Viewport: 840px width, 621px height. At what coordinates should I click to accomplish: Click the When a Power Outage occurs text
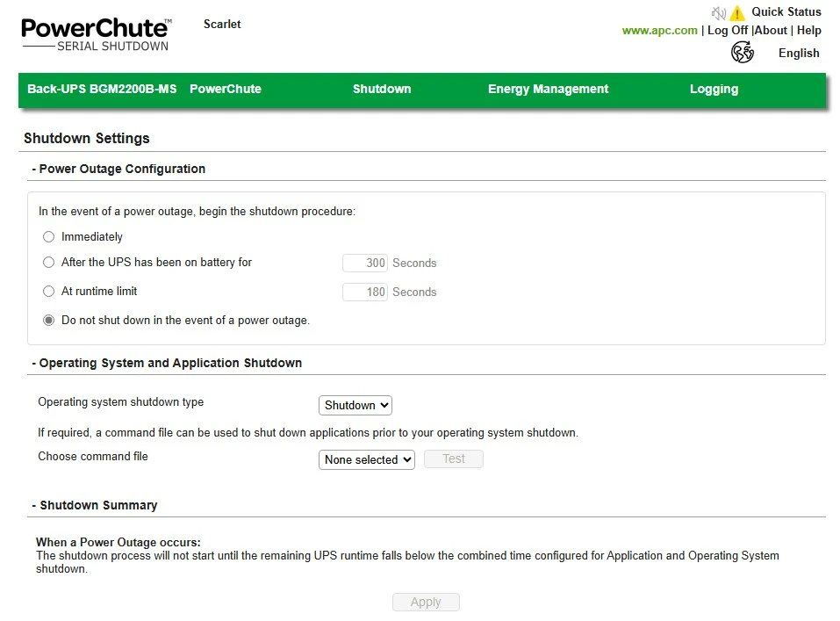click(118, 542)
